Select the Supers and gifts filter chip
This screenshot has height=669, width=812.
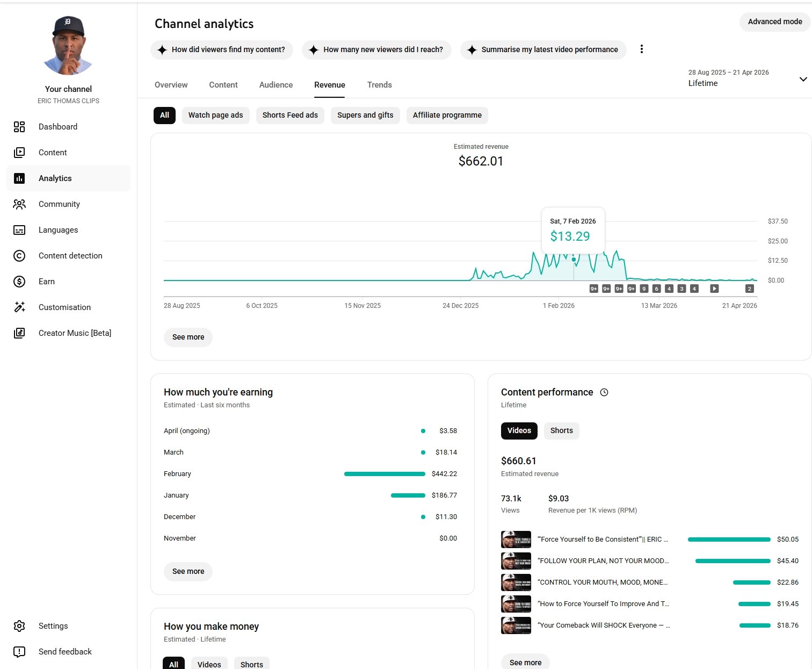(365, 115)
